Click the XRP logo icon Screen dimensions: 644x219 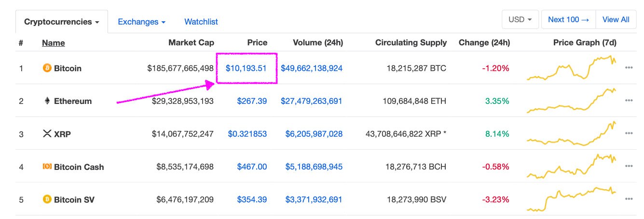click(x=47, y=134)
